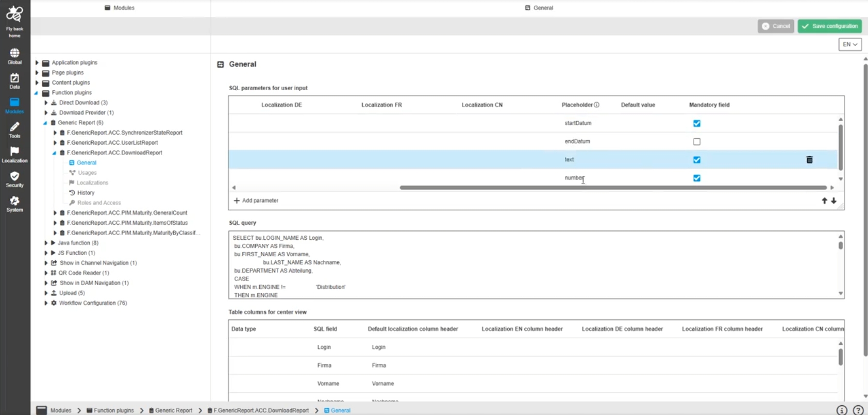Select History under DownloadReport
The image size is (868, 415).
[86, 193]
